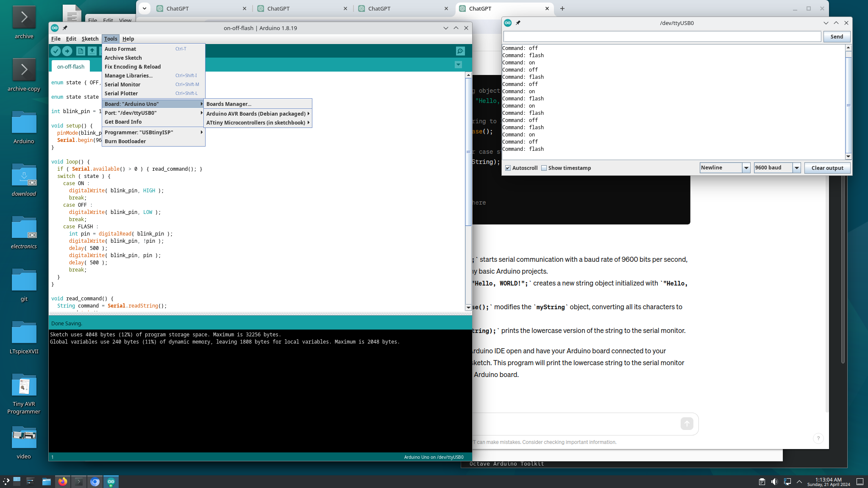Launch Firefox from the taskbar
The image size is (868, 488).
63,482
